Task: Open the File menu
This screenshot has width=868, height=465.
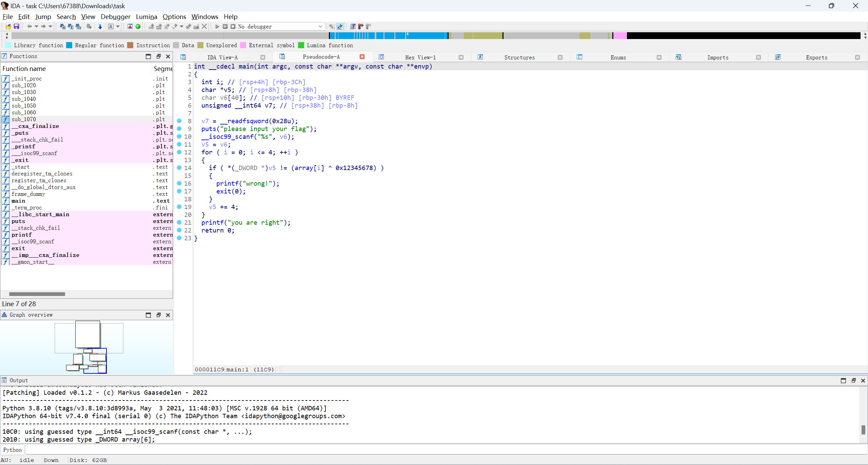Action: coord(7,17)
